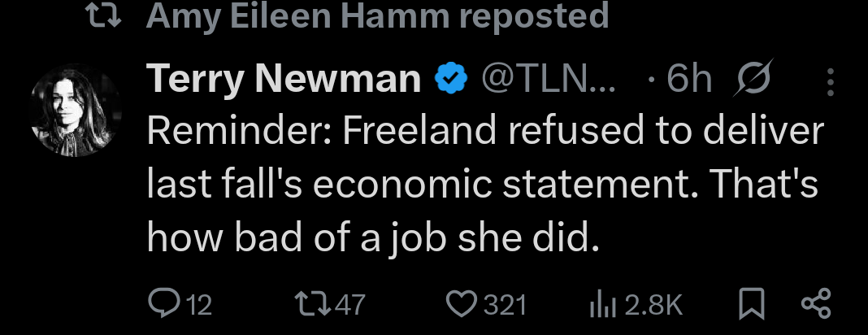Share the post via share icon
Image resolution: width=868 pixels, height=335 pixels.
click(x=816, y=304)
